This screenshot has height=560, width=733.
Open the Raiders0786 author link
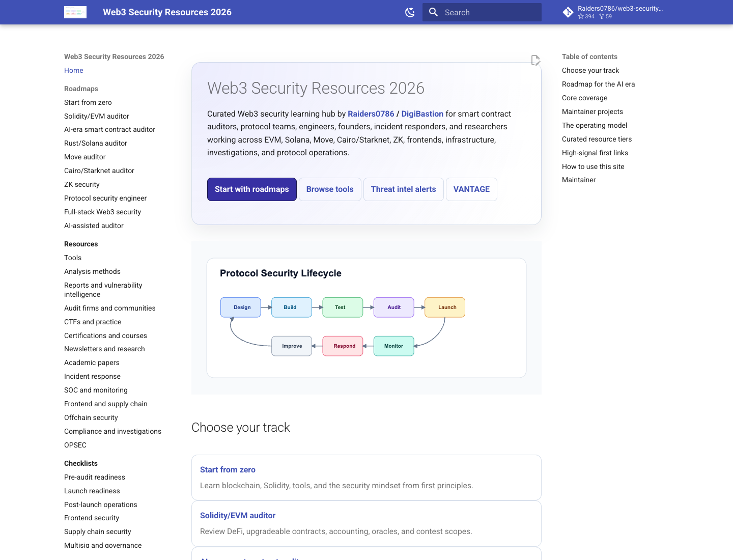point(371,114)
